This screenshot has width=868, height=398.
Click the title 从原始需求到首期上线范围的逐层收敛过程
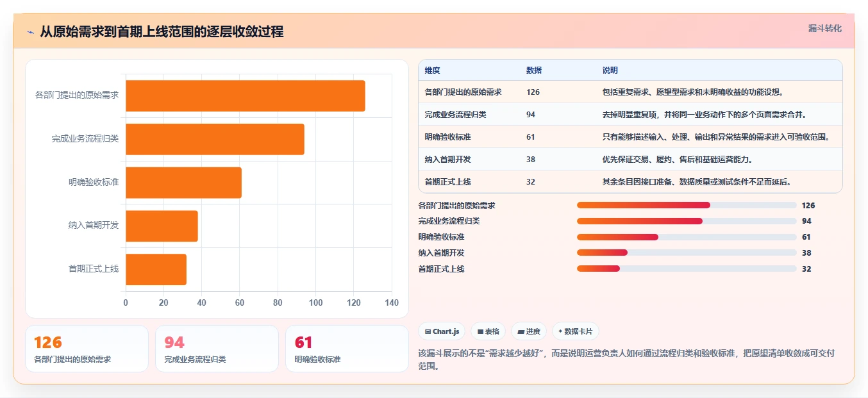coord(162,31)
